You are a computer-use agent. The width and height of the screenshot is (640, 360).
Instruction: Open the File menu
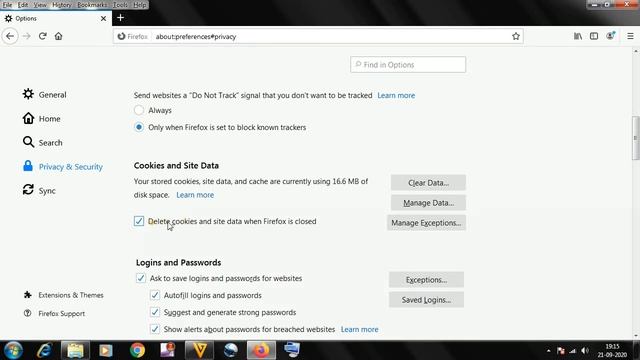(7, 5)
